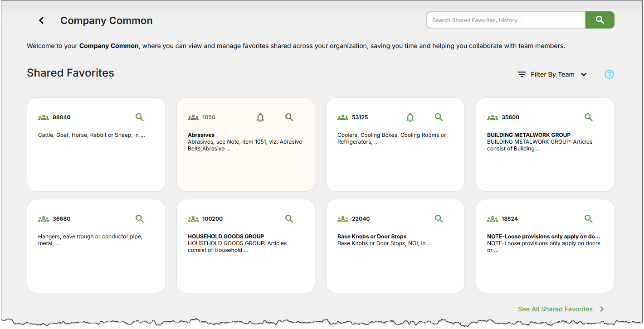
Task: Click magnifier icon on card 98840
Action: coord(140,117)
